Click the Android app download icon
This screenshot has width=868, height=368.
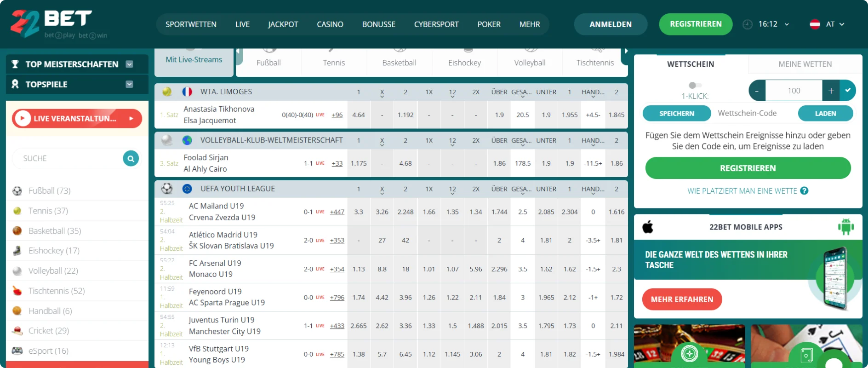846,227
